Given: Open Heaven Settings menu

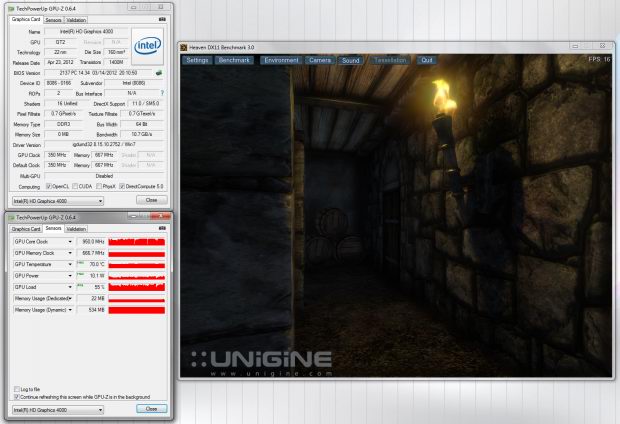Looking at the screenshot, I should [x=197, y=60].
